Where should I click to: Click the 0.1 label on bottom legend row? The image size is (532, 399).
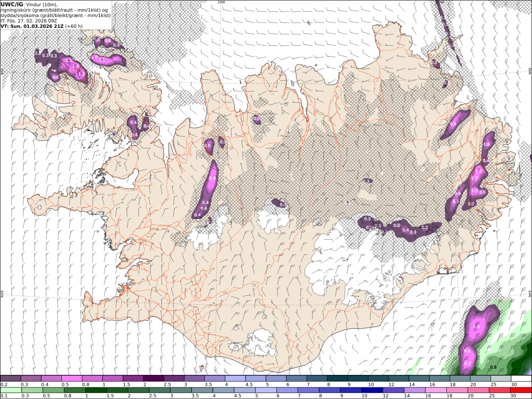pos(3,396)
